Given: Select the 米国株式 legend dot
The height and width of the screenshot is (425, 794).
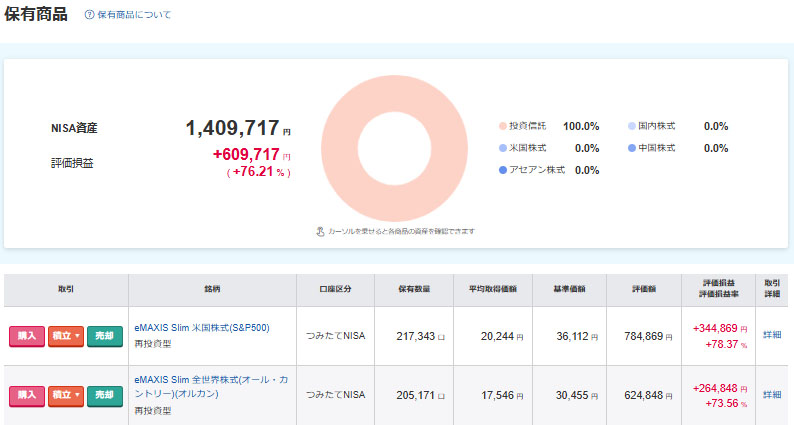Looking at the screenshot, I should click(502, 148).
